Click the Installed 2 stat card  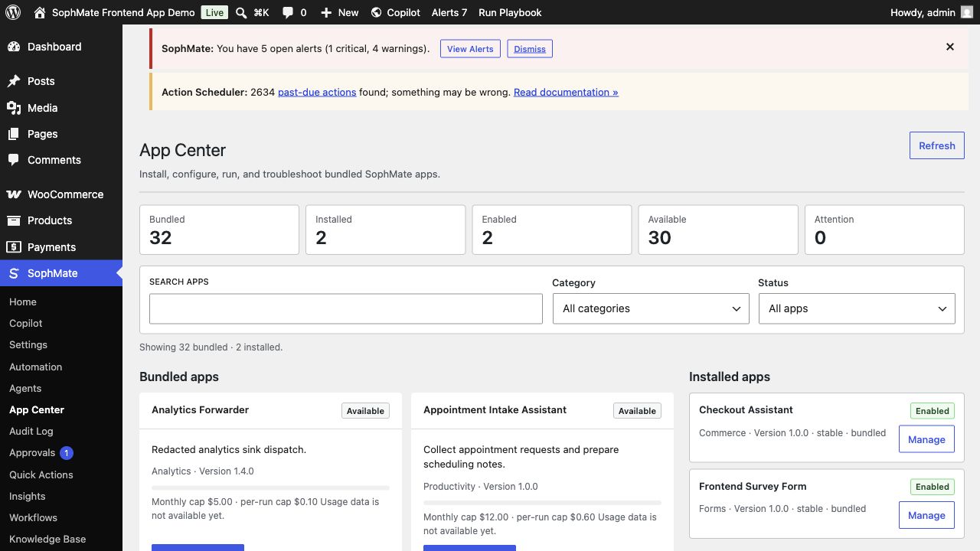(385, 230)
